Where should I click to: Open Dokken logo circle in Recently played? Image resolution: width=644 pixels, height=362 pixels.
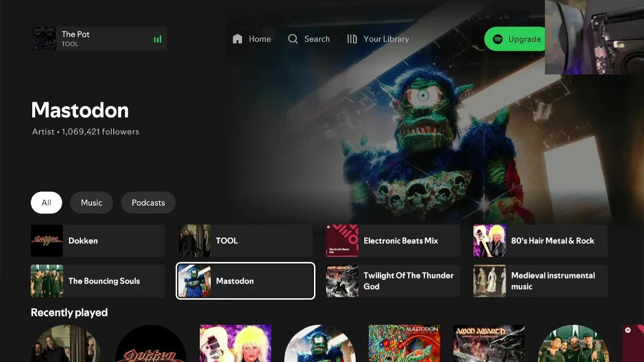coord(151,343)
